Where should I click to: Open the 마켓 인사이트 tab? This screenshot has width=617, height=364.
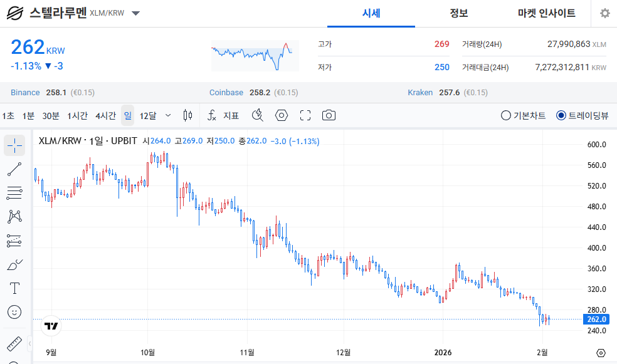[x=546, y=13]
